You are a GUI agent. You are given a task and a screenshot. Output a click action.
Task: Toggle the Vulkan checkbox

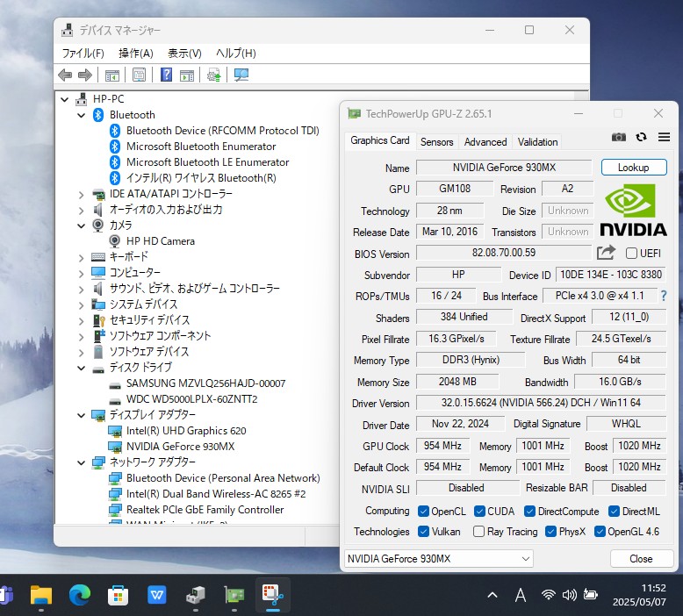pos(423,532)
